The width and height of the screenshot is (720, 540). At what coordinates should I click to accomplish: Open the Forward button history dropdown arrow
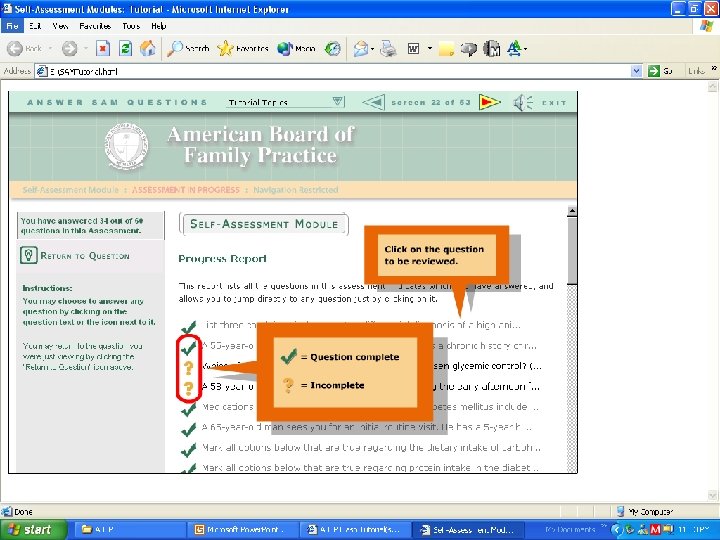85,48
